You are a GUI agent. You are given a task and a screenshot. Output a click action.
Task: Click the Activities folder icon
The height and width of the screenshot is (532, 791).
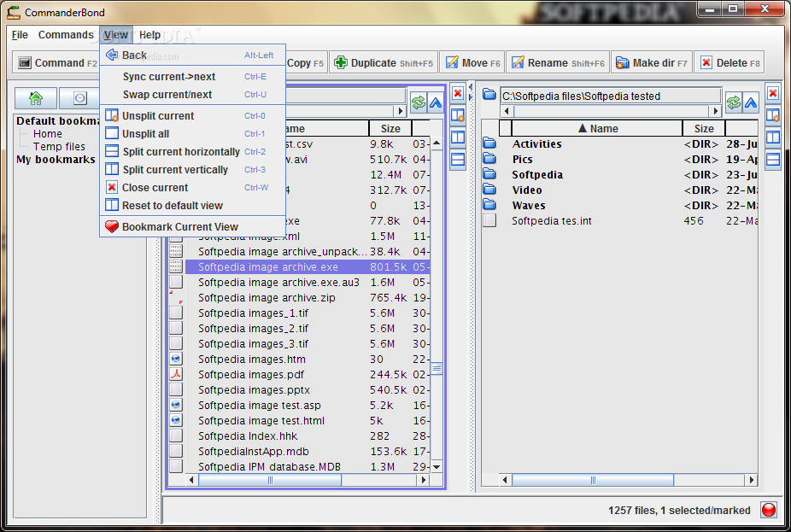(x=489, y=143)
